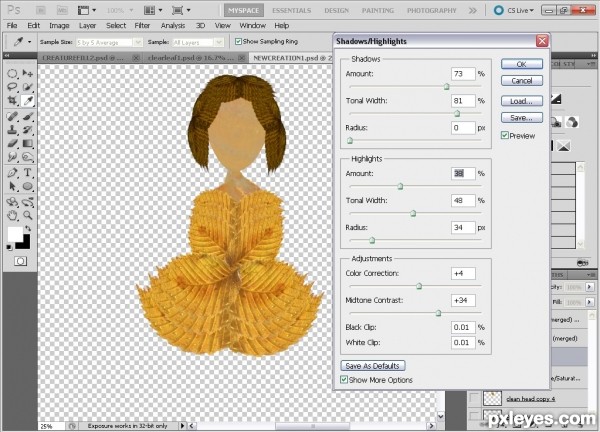Uncheck Show Sampling Ring

238,41
